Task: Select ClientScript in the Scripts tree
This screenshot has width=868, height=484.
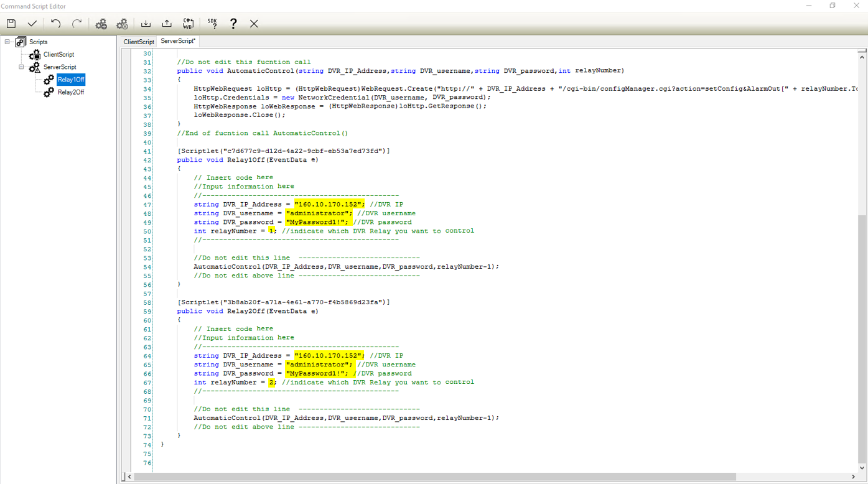Action: click(58, 55)
